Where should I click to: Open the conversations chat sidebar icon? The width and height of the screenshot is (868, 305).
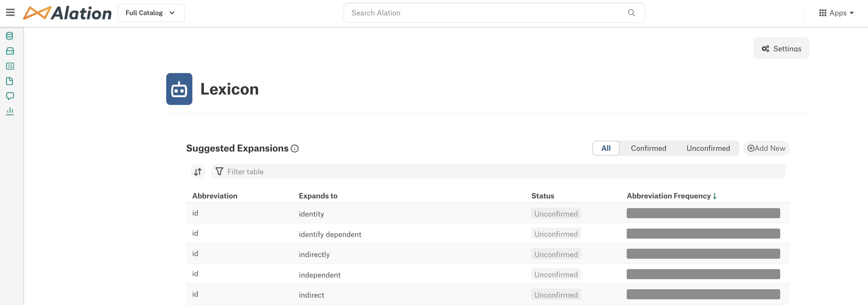click(x=10, y=96)
